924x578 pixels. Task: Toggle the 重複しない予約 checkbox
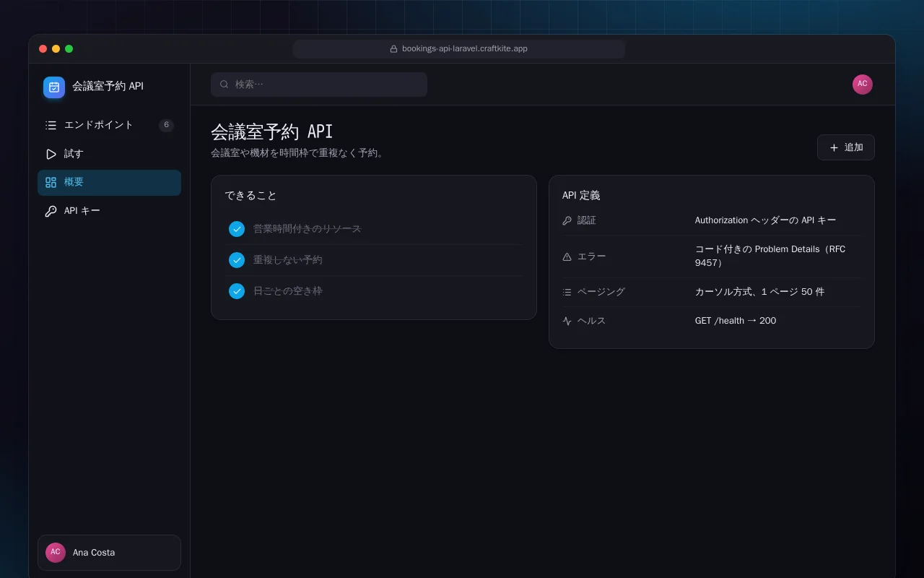237,260
